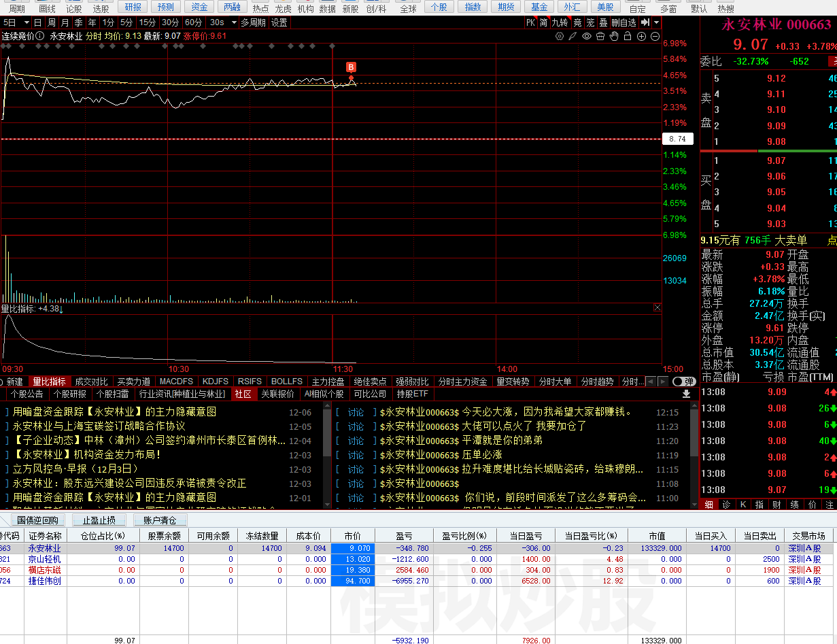Switch to the BOLLFS indicator tab

(x=287, y=382)
